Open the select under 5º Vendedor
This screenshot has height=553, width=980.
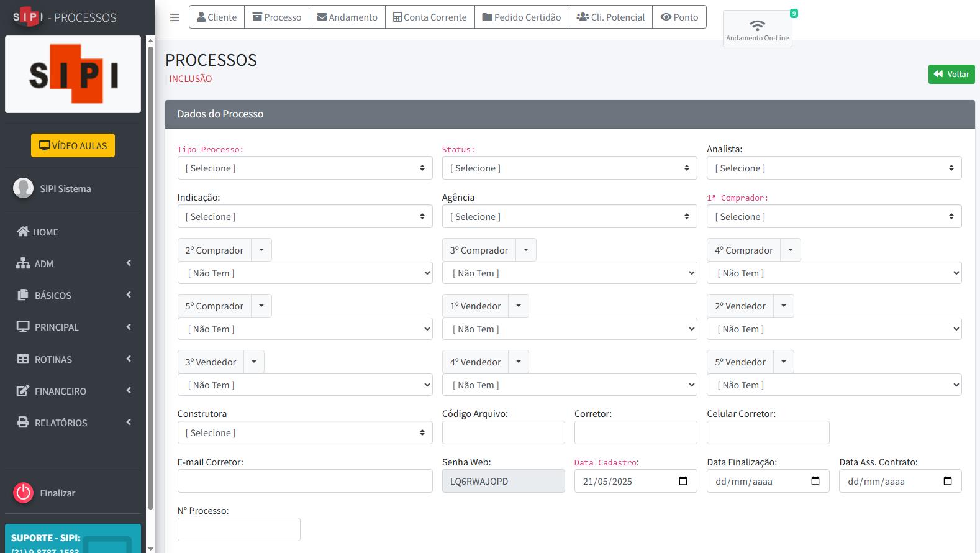pos(834,385)
